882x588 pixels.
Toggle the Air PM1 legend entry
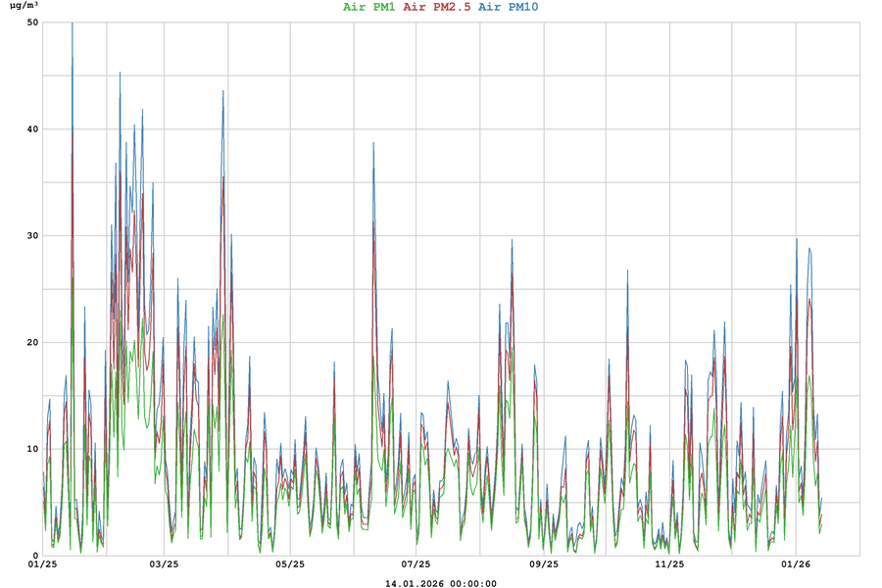369,7
